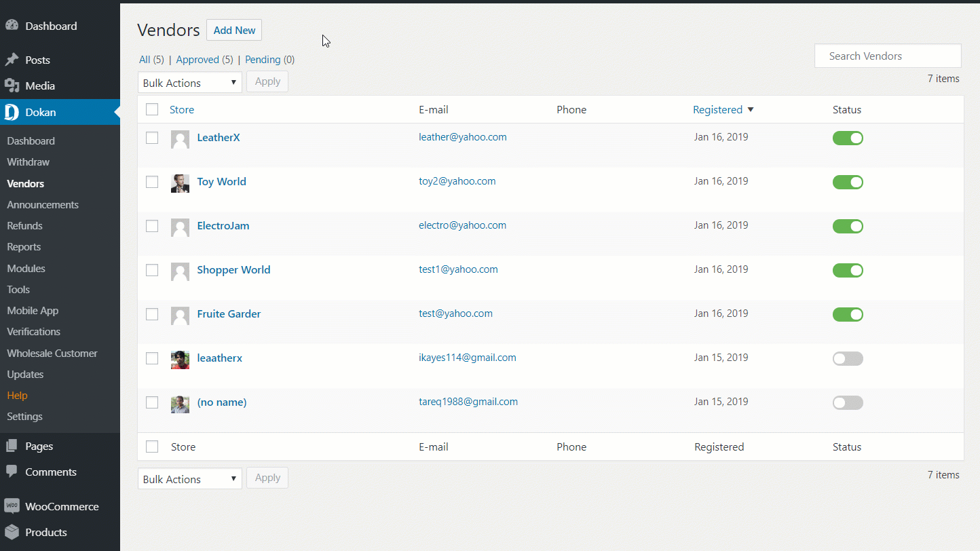Show All vendors filter link
Screen dimensions: 980x551
(145, 60)
